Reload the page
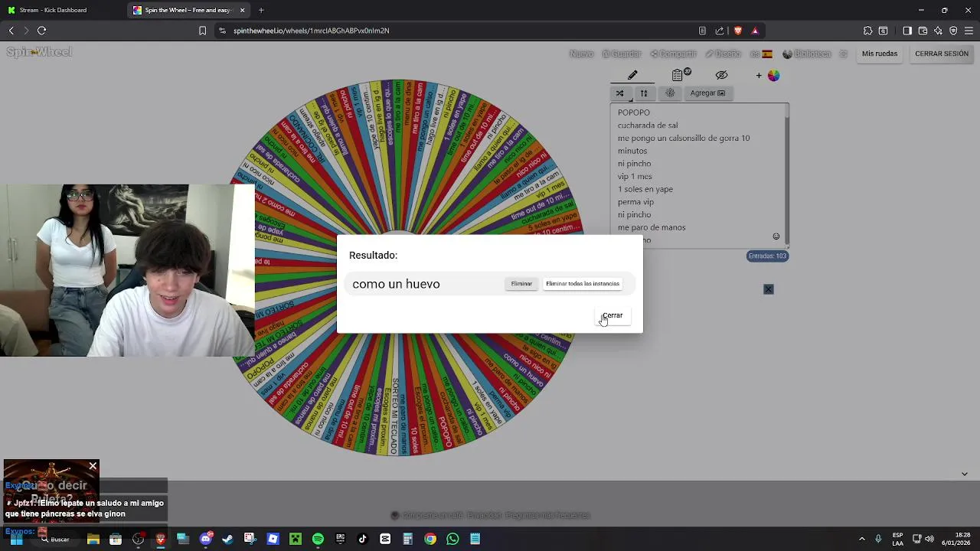 pos(41,31)
